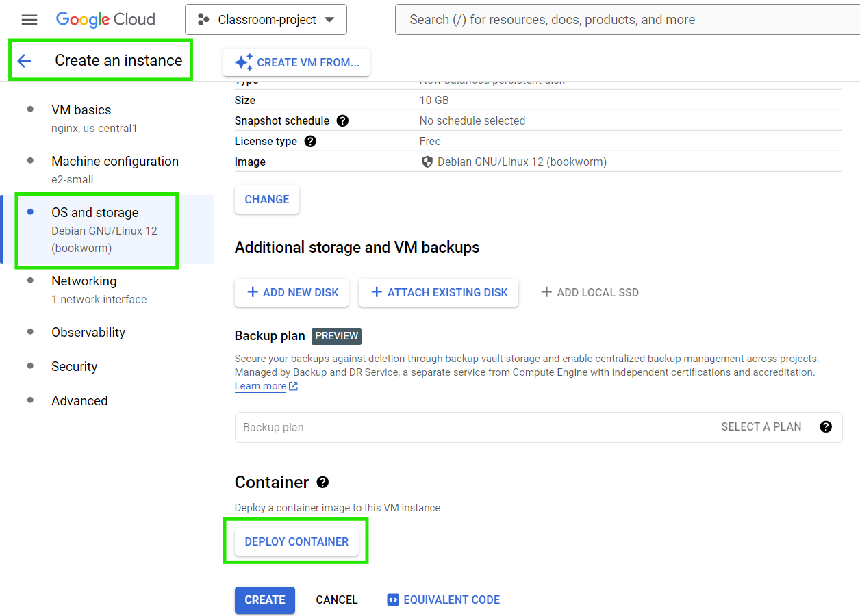Select the Security configuration step
The width and height of the screenshot is (860, 616).
[74, 366]
